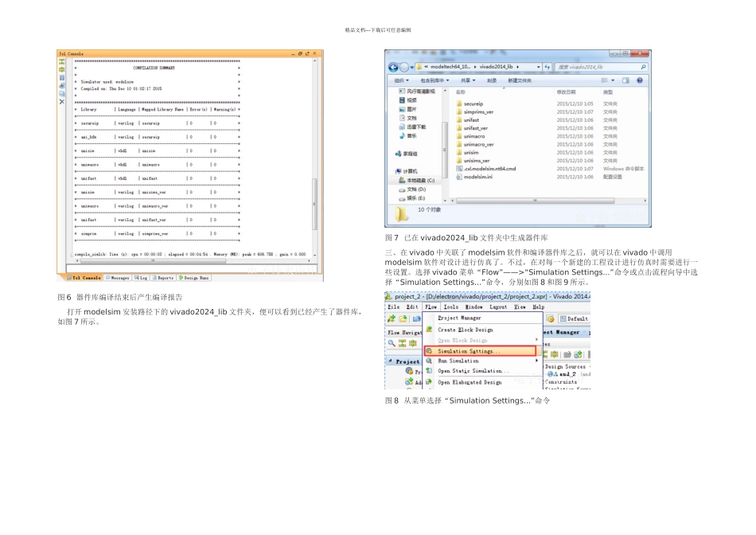Open the Default layout dropdown in Vivado
Screen dimensions: 756x535
574,319
